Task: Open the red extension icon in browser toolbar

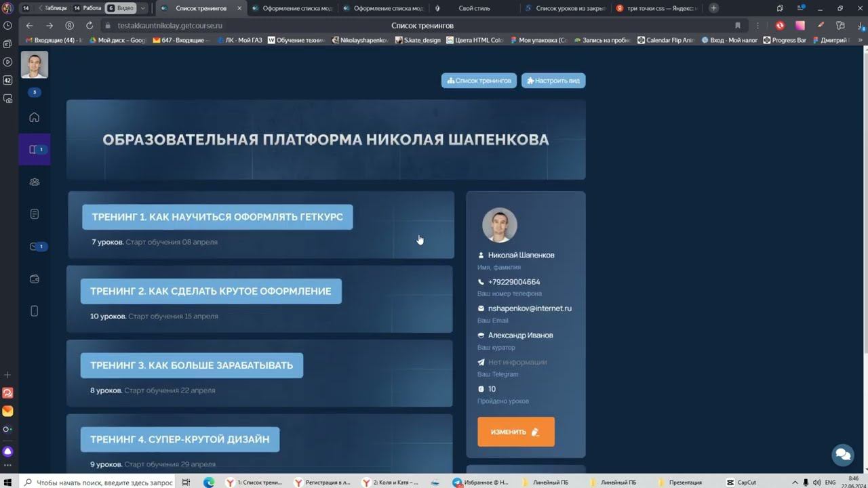Action: tap(781, 25)
